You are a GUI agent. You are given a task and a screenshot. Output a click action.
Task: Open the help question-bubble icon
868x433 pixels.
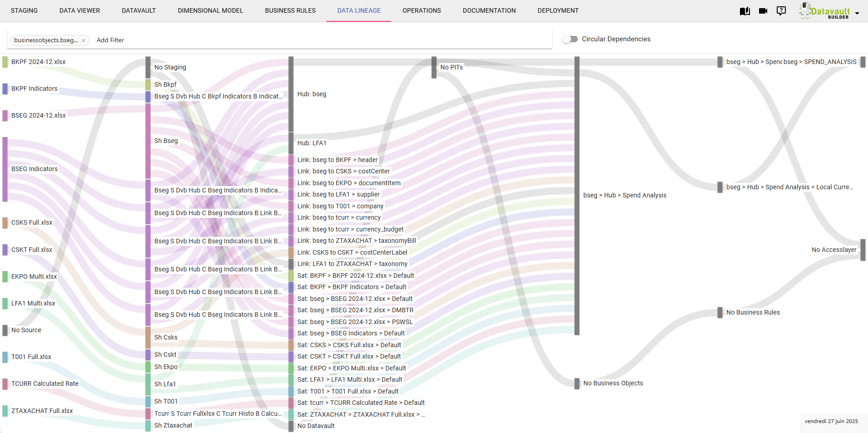(781, 11)
